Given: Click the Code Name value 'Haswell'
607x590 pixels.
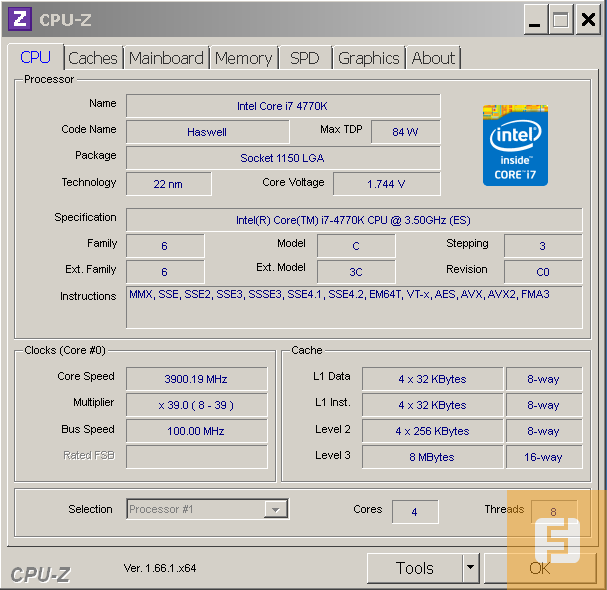Looking at the screenshot, I should (x=207, y=132).
